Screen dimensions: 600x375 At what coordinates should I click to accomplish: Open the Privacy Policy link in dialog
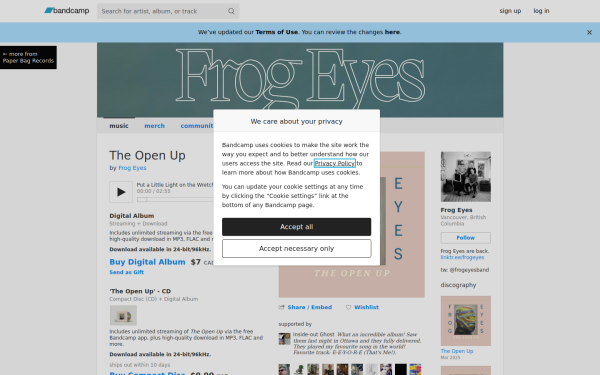click(x=335, y=163)
